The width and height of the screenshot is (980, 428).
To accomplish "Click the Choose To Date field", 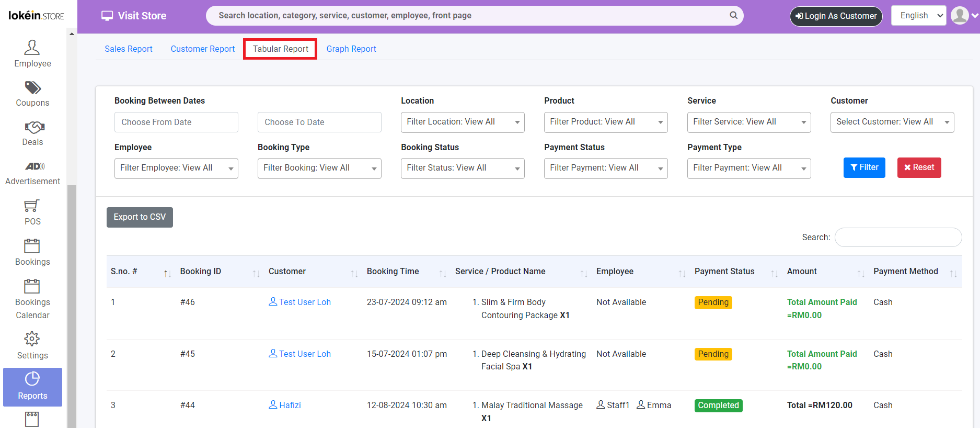I will point(319,122).
